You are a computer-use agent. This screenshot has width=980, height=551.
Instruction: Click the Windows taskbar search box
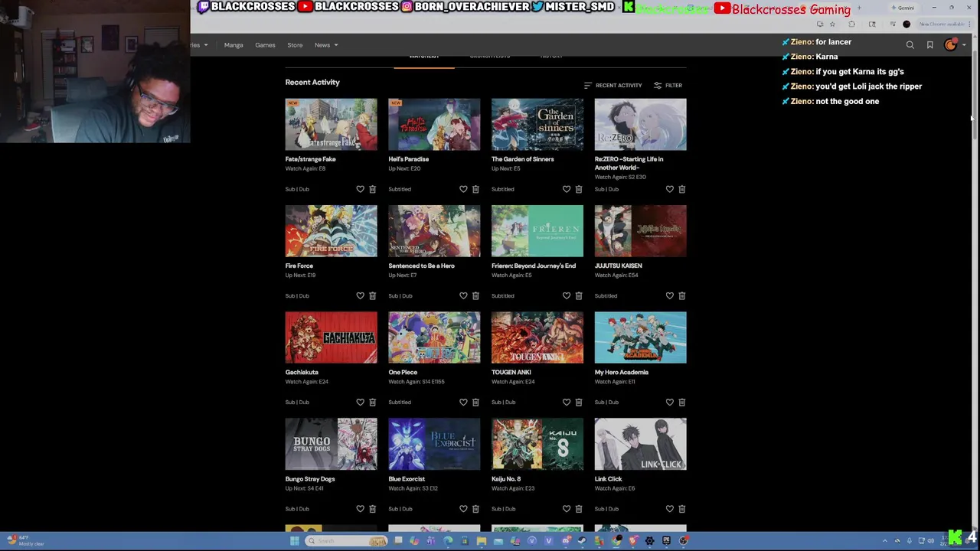pyautogui.click(x=346, y=541)
